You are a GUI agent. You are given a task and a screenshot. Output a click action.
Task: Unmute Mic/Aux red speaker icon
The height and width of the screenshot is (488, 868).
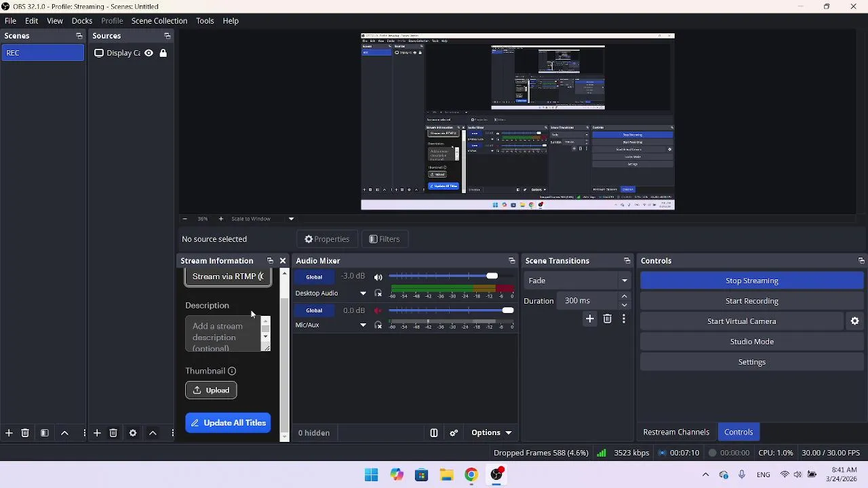378,310
